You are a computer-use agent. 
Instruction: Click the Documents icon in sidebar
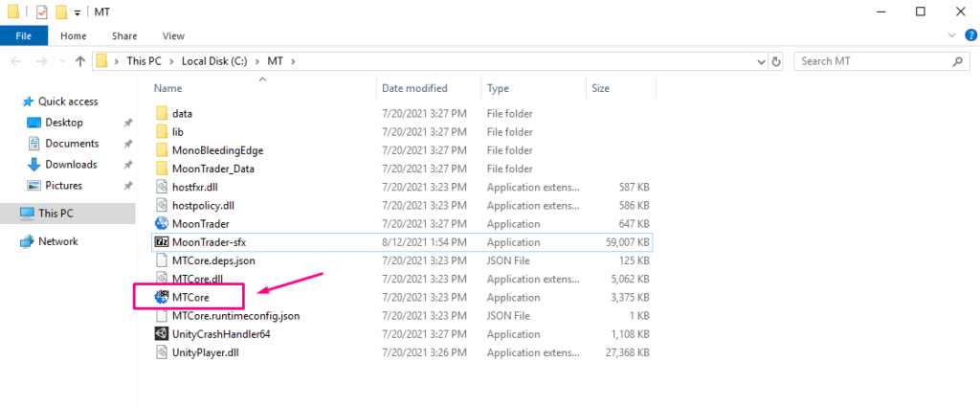tap(33, 144)
